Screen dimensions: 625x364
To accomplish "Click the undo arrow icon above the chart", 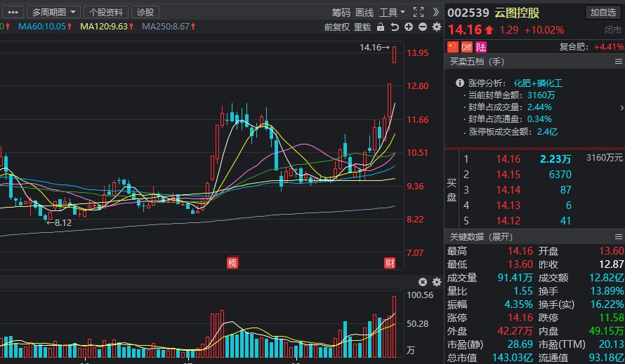I will click(395, 27).
